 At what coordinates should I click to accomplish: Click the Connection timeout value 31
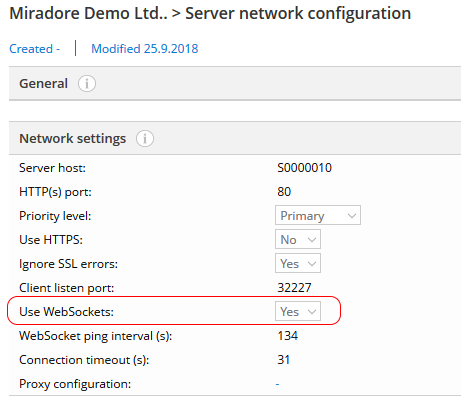pyautogui.click(x=283, y=360)
